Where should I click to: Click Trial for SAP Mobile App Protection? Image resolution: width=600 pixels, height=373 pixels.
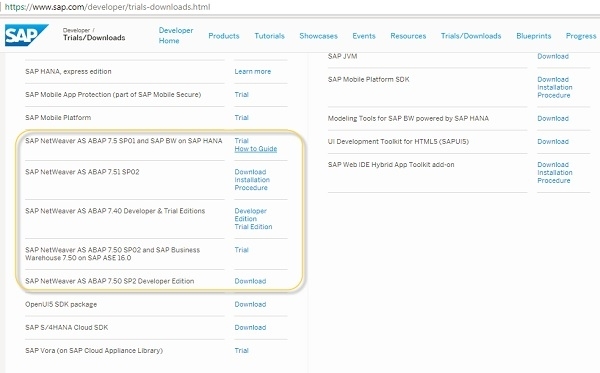tap(241, 94)
